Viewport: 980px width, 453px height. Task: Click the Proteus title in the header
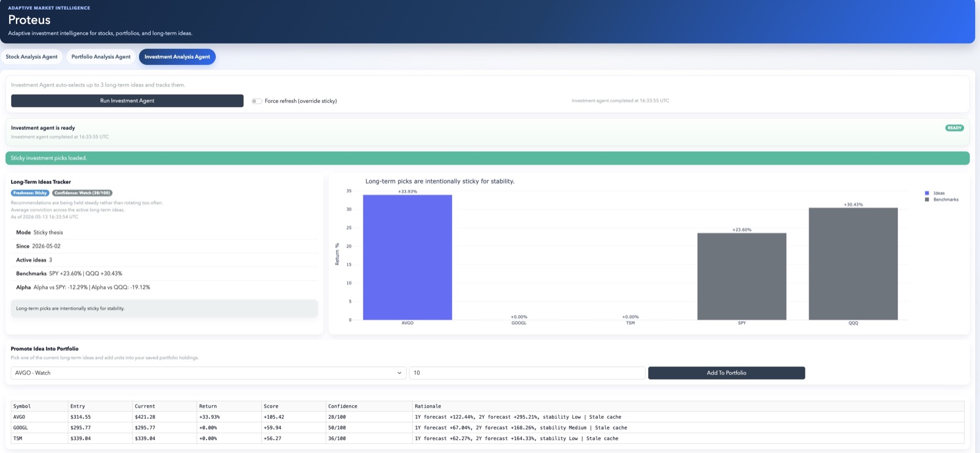tap(29, 20)
